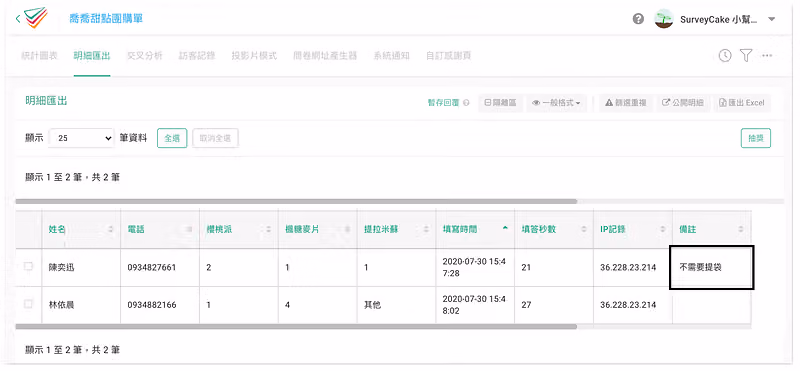The width and height of the screenshot is (800, 371).
Task: Click the 櫻桃派 value 2 in 陳奕迅 row
Action: coord(209,267)
